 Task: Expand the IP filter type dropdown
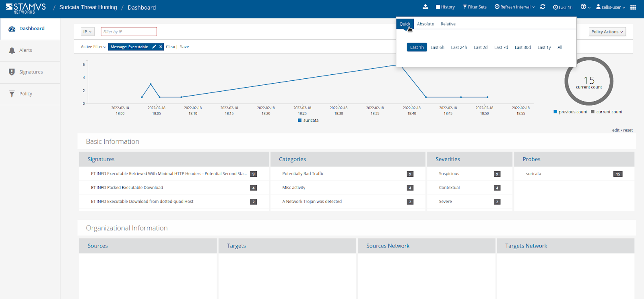click(x=87, y=32)
